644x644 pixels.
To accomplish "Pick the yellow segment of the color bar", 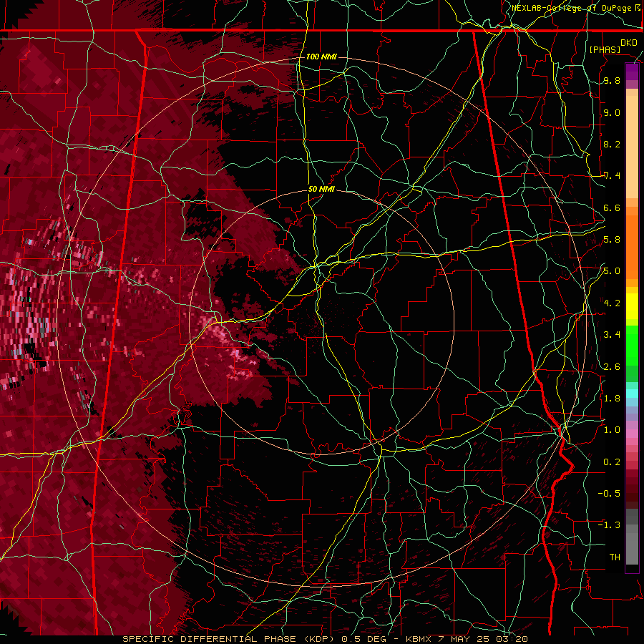I will pos(632,306).
